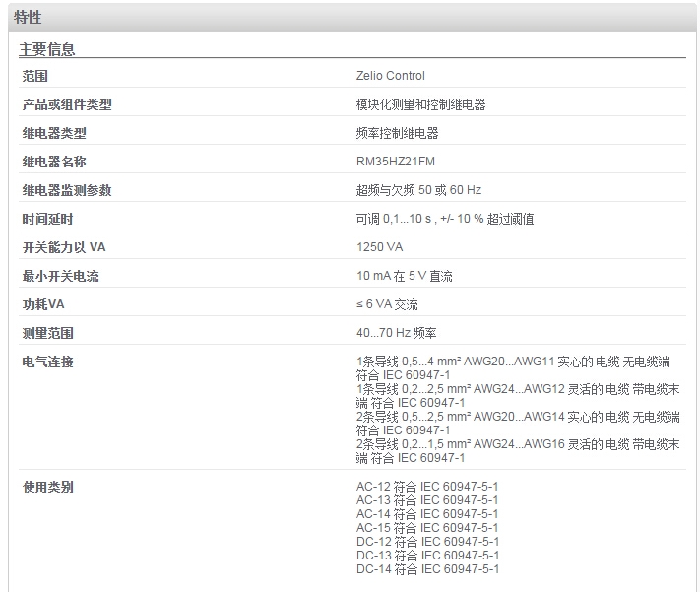700x592 pixels.
Task: Select the DC-13 符合 IEC 60947-5-1 line
Action: (x=427, y=556)
